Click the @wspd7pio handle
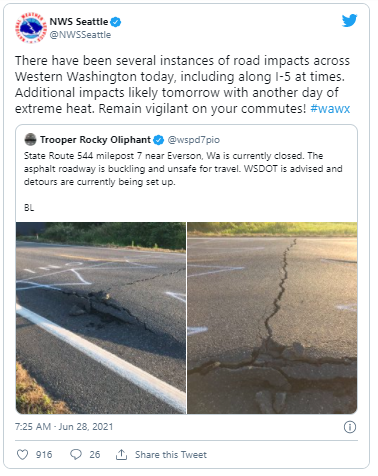This screenshot has width=378, height=476. click(x=194, y=140)
